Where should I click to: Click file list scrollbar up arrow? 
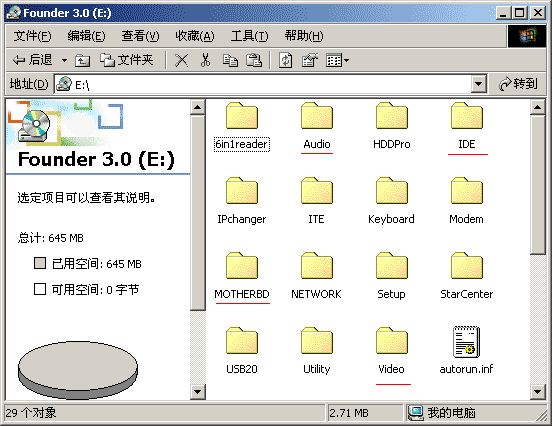(538, 107)
